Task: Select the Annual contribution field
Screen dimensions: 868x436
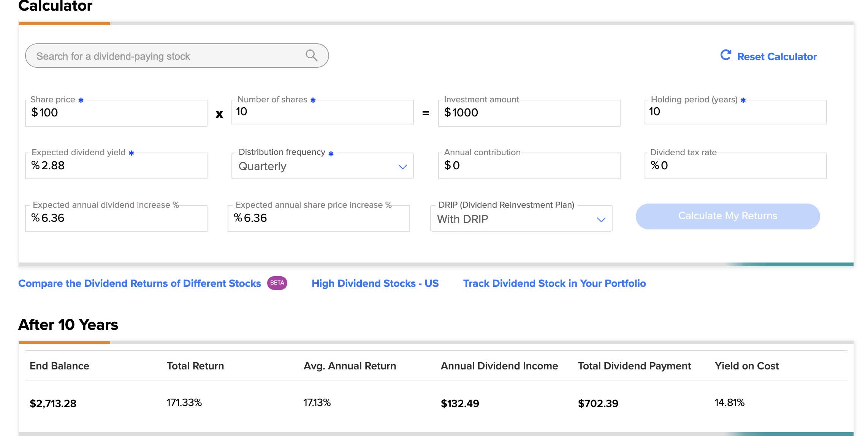Action: point(529,165)
